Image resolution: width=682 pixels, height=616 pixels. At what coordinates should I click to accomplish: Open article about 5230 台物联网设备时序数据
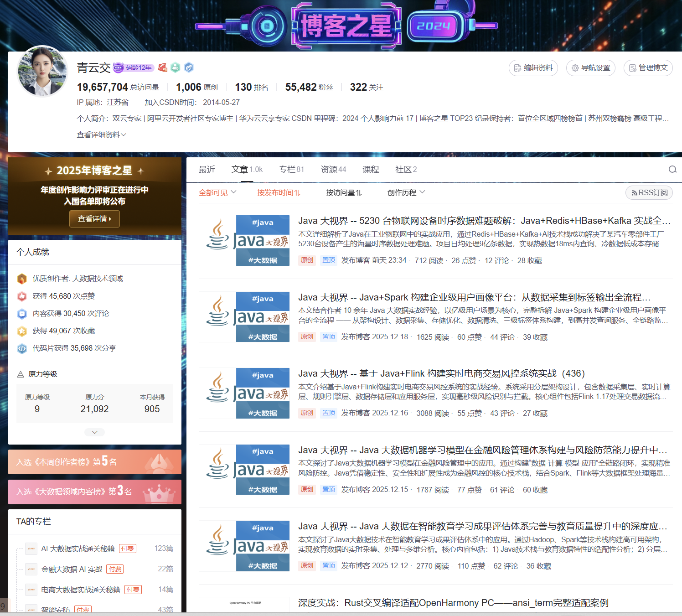click(x=484, y=221)
